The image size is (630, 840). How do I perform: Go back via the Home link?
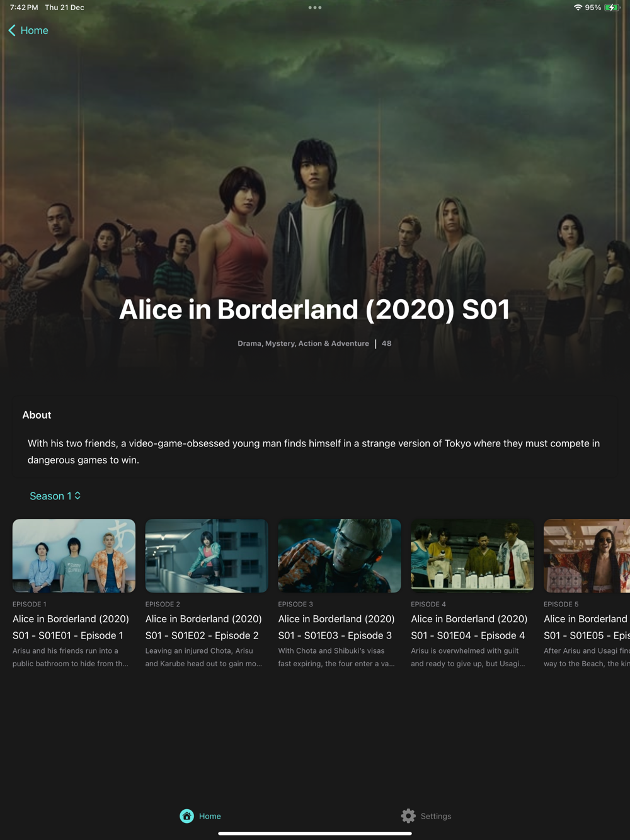click(x=34, y=30)
